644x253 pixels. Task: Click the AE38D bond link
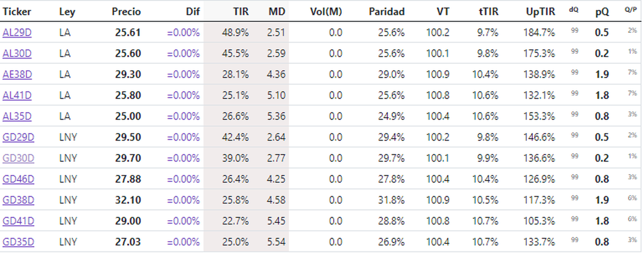coord(17,75)
